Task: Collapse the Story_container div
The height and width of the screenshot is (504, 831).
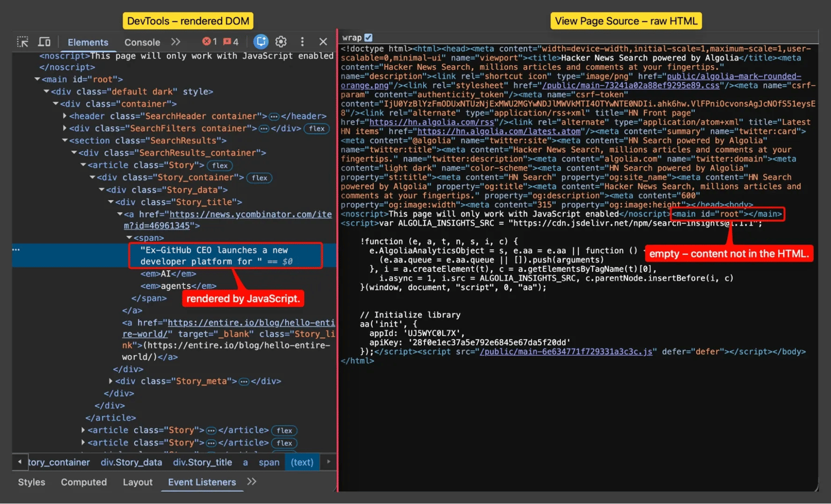Action: point(92,178)
